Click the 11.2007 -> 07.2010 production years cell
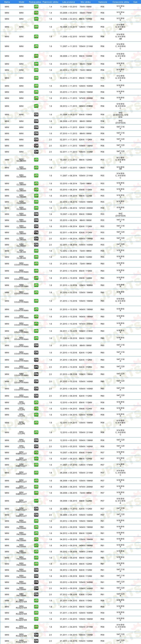Image resolution: width=141 pixels, height=644 pixels. point(69,465)
